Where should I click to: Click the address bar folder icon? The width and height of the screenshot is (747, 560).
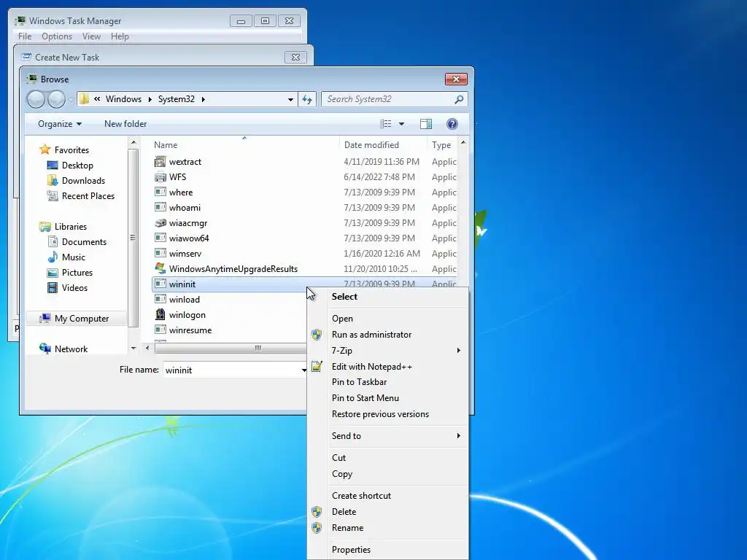point(85,99)
